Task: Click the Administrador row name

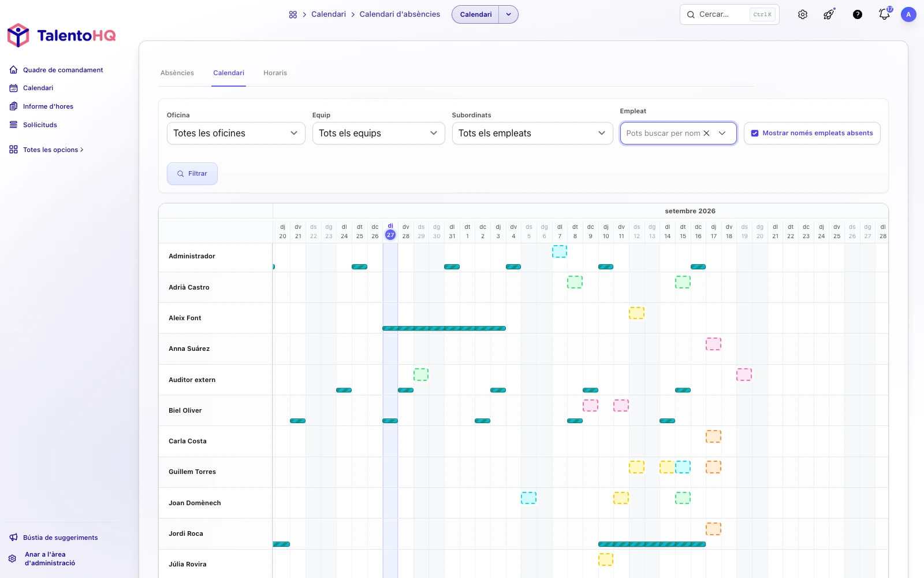Action: pyautogui.click(x=192, y=256)
